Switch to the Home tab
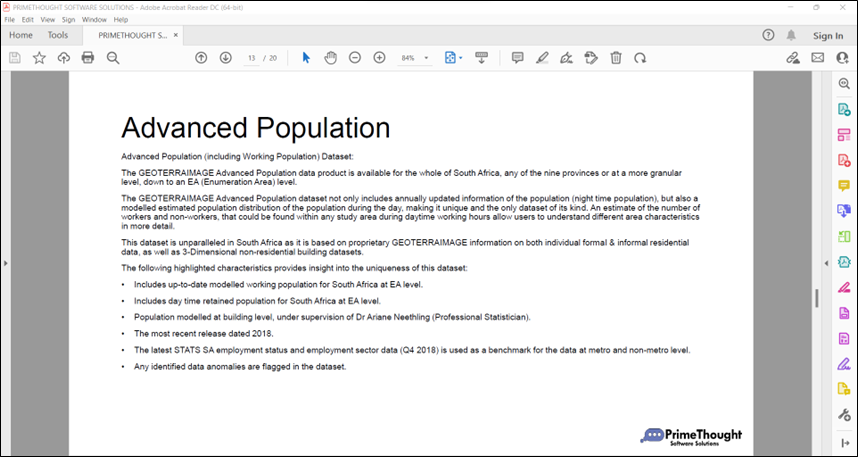 click(x=21, y=36)
